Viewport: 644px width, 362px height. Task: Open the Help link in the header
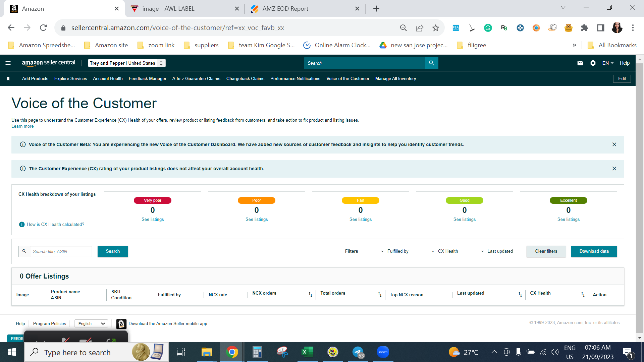(x=625, y=63)
